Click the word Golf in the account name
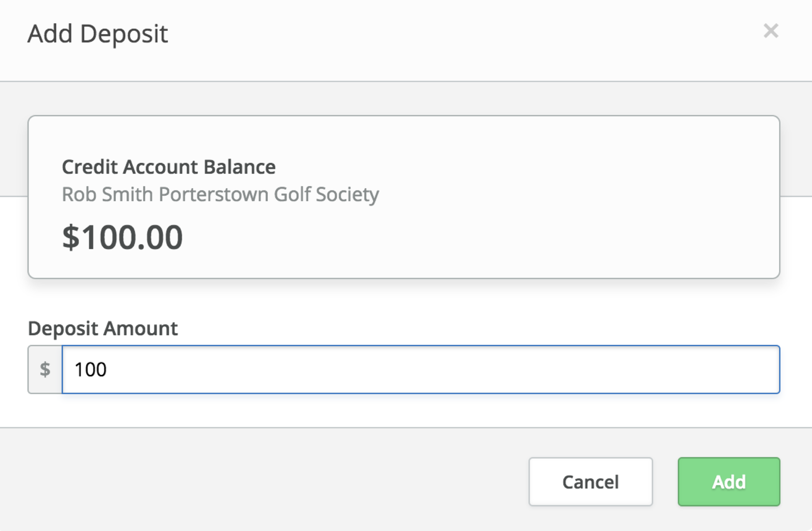The image size is (812, 531). coord(292,194)
